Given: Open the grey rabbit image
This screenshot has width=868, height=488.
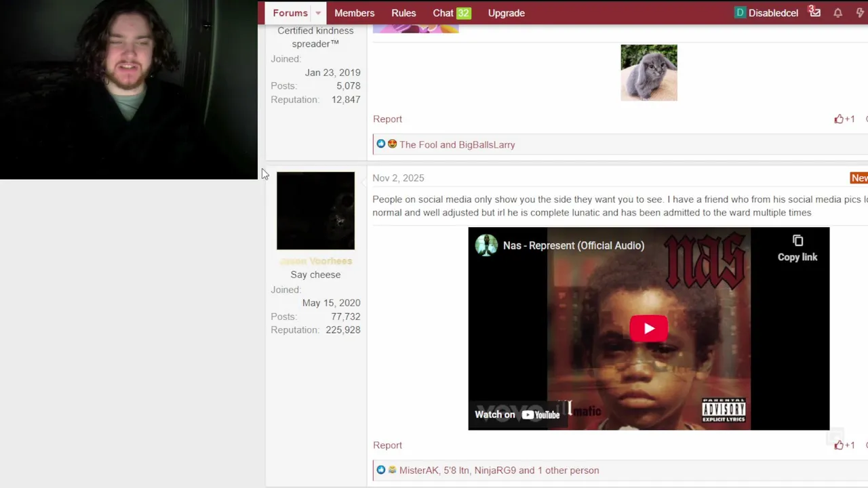Looking at the screenshot, I should click(649, 73).
